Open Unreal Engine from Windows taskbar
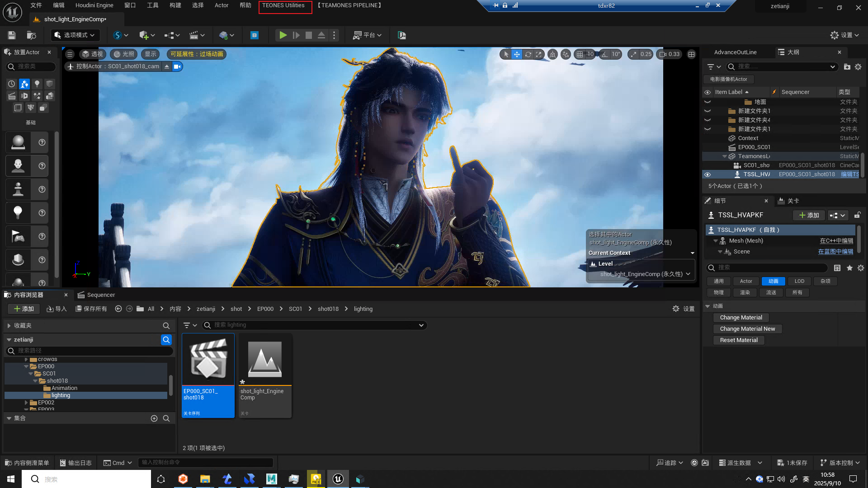The width and height of the screenshot is (868, 488). [x=338, y=479]
